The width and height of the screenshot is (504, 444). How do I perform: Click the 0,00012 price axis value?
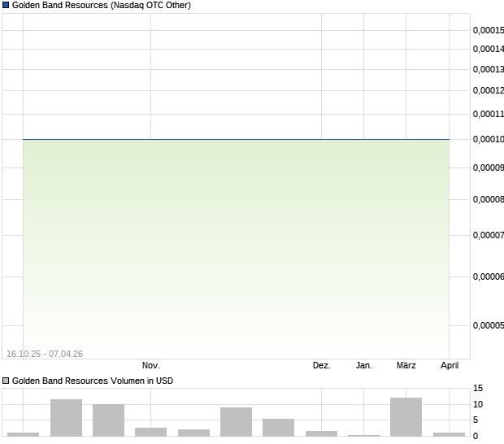[489, 90]
